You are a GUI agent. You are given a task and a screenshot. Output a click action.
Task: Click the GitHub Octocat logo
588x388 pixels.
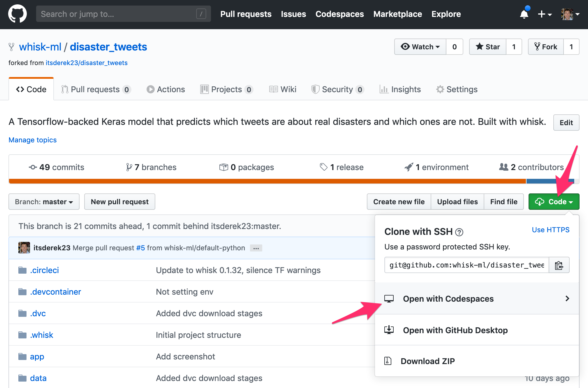click(x=17, y=14)
